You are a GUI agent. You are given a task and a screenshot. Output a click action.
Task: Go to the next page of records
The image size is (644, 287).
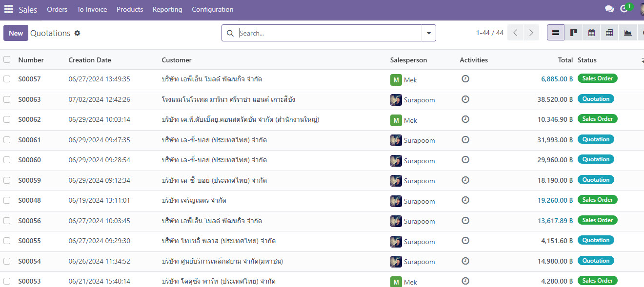531,33
